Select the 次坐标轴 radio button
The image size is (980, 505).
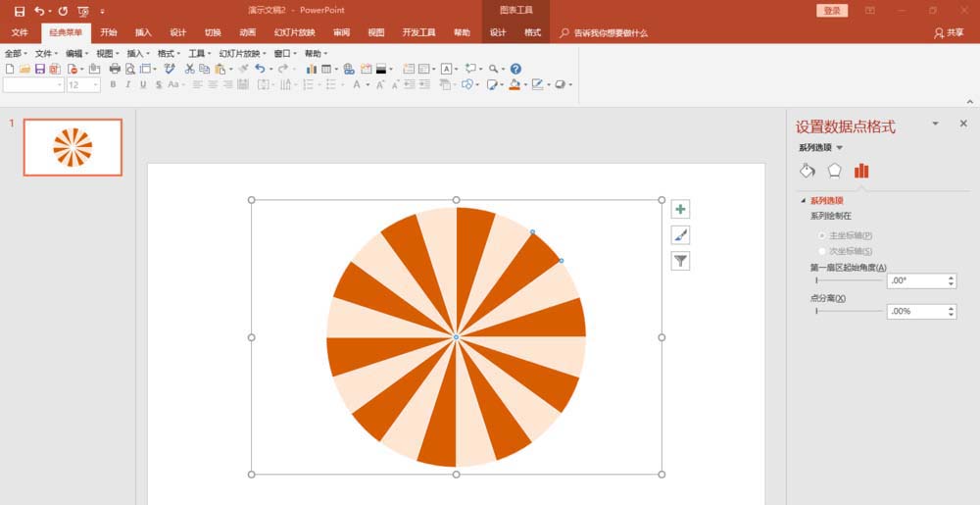point(822,251)
